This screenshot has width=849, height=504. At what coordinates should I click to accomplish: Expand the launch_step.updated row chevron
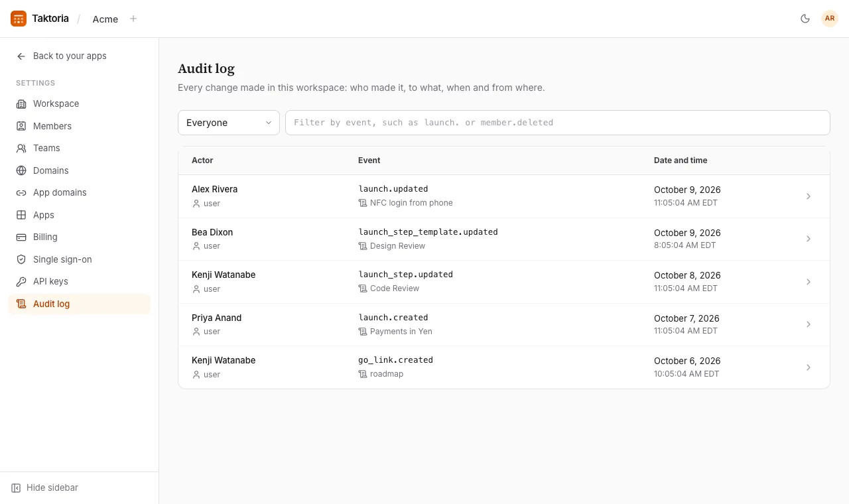point(809,282)
